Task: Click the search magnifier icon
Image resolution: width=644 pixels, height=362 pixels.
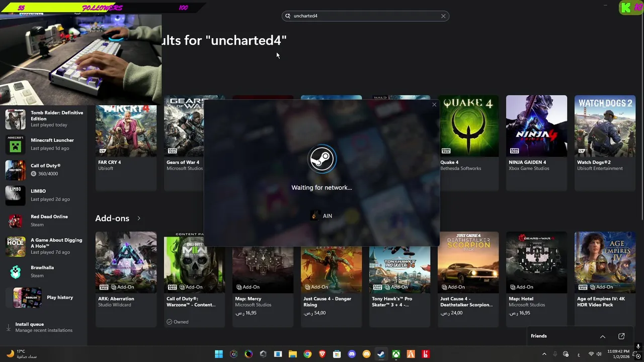Action: coord(288,16)
